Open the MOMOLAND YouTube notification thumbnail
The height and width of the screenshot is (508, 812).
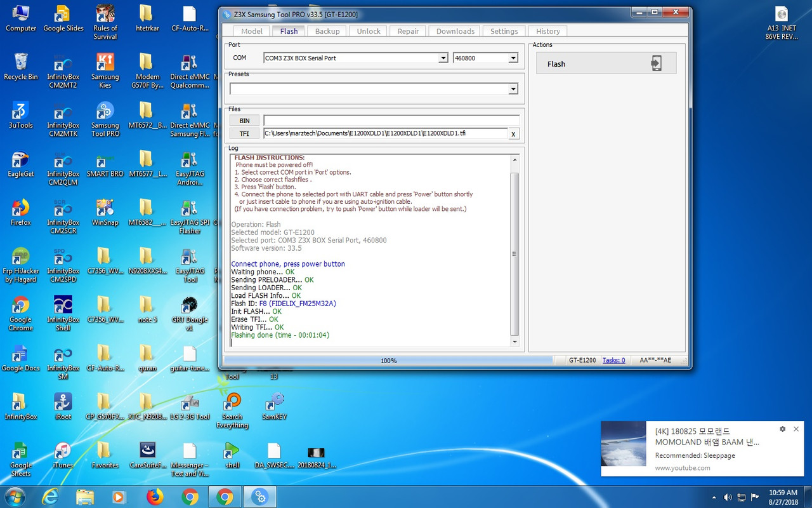(624, 444)
